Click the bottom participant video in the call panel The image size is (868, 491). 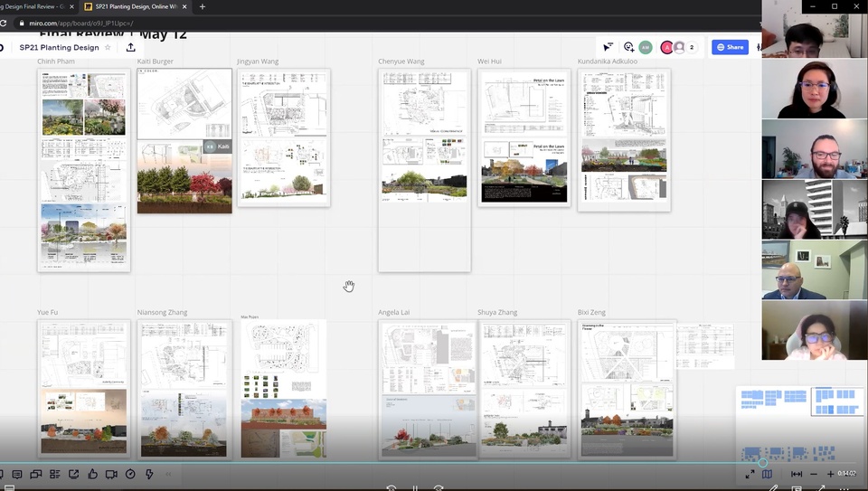[815, 330]
